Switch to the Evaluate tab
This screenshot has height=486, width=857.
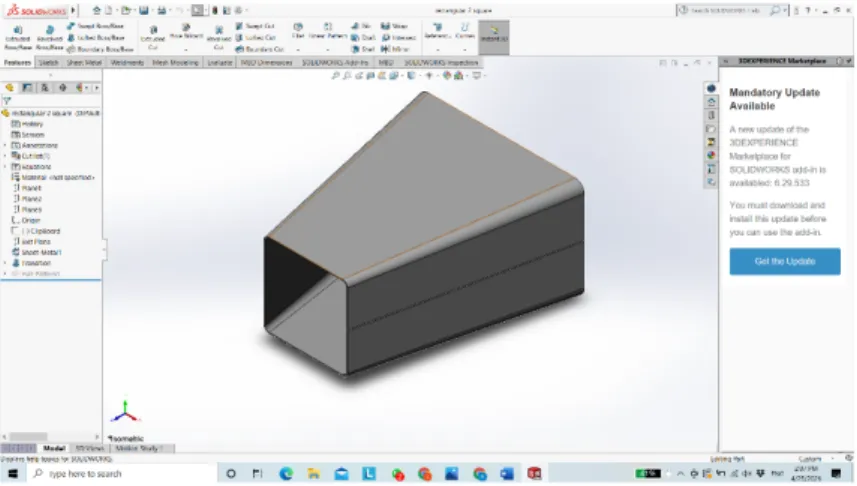click(220, 63)
